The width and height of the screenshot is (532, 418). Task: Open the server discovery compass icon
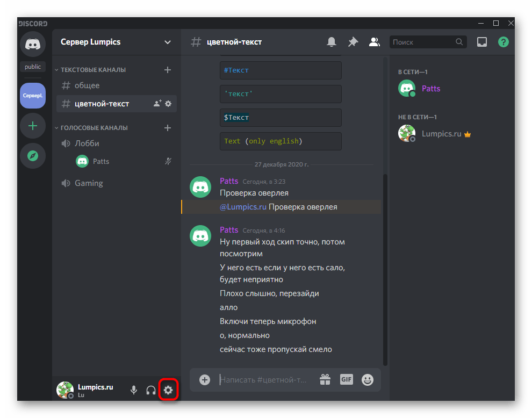[x=33, y=156]
